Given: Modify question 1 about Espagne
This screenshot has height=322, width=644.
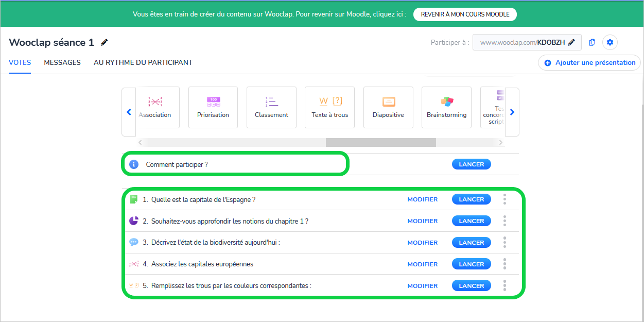Looking at the screenshot, I should (x=423, y=199).
